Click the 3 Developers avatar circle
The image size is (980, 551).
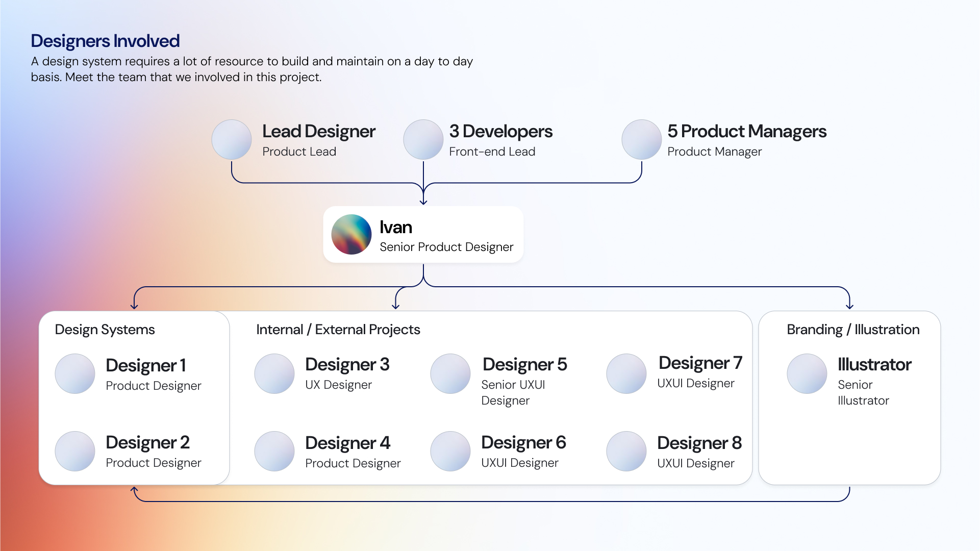click(423, 139)
